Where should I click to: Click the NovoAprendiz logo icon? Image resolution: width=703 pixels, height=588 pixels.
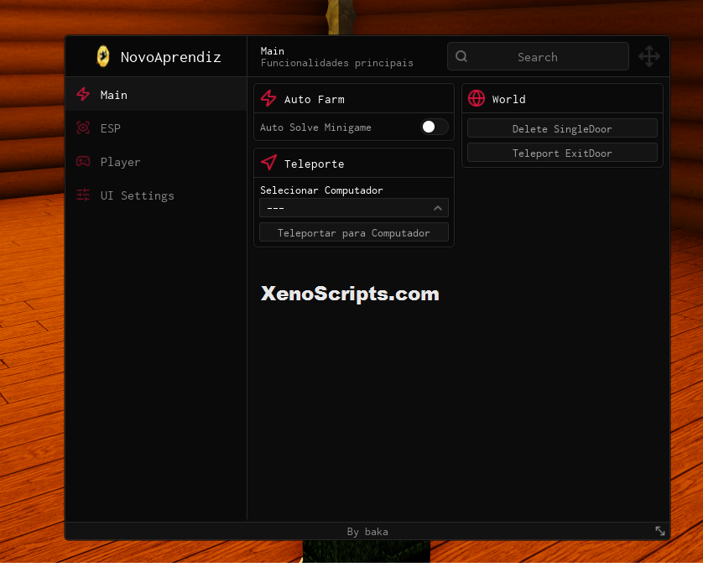(103, 57)
